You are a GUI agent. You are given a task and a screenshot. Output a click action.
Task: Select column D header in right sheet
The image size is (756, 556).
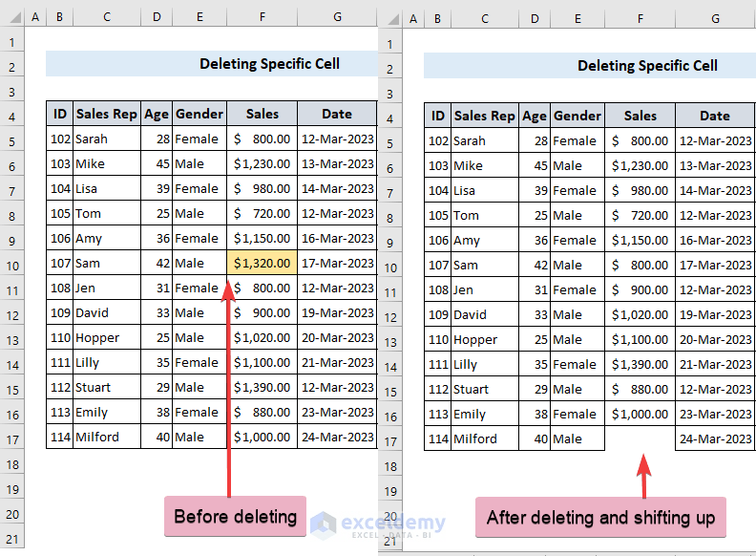[x=535, y=19]
